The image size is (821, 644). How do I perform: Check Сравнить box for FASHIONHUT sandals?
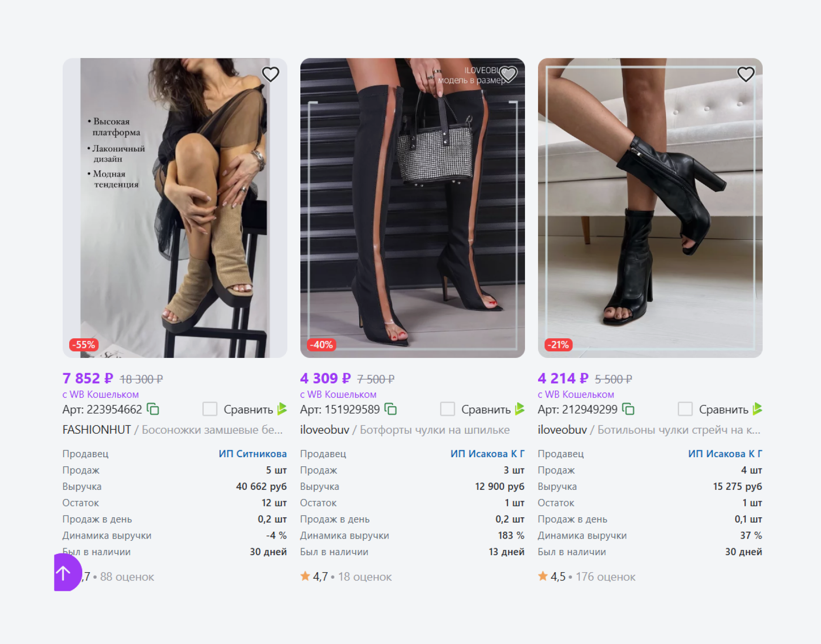210,409
